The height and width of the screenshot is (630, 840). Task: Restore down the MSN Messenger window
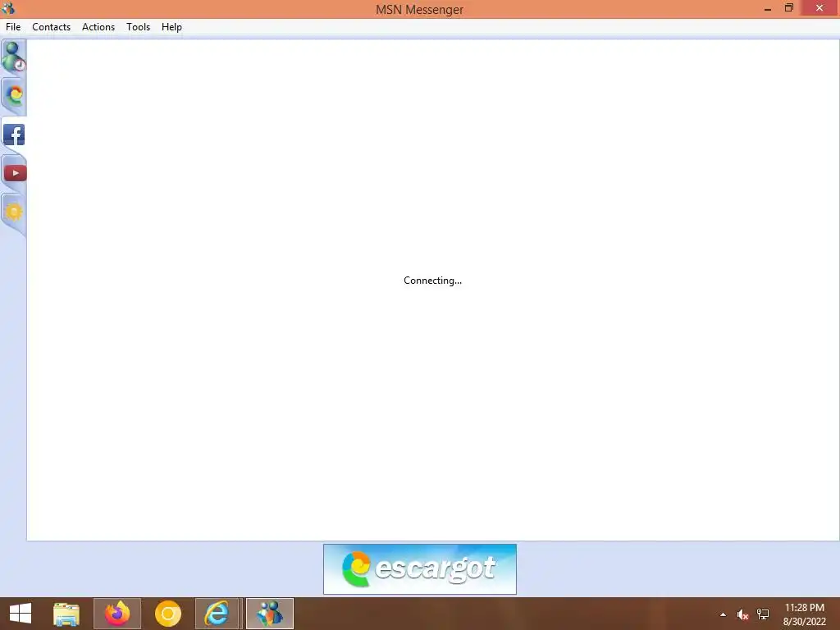click(789, 8)
